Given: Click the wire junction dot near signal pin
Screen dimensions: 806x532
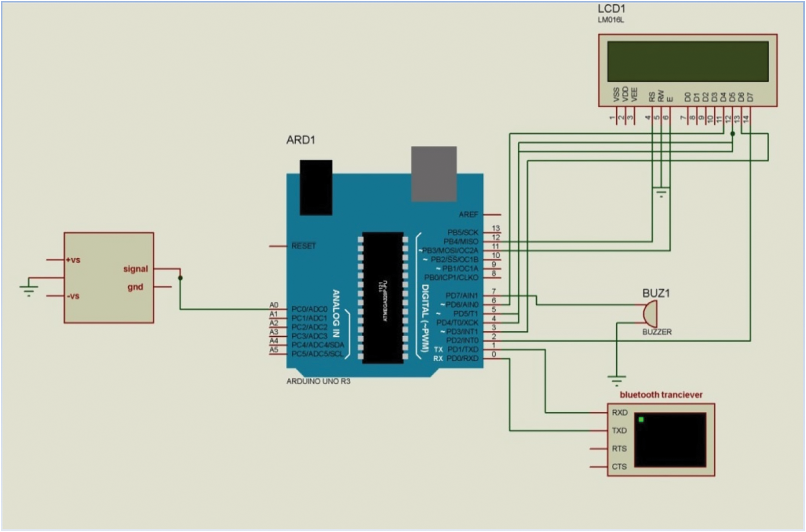Looking at the screenshot, I should [180, 278].
